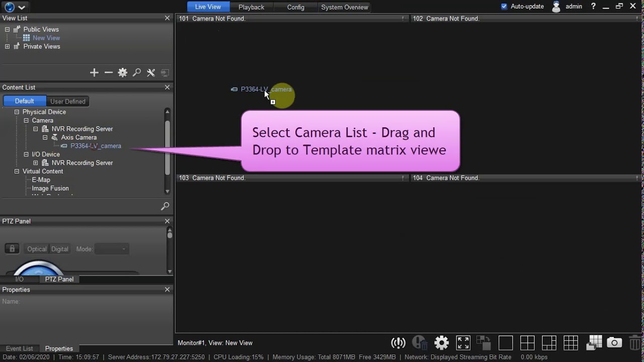Open the Config tab
This screenshot has height=362, width=644.
[x=295, y=7]
